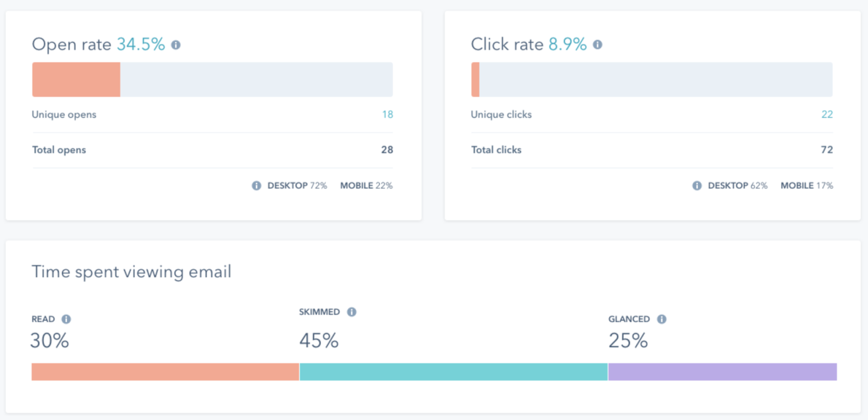This screenshot has height=420, width=868.
Task: Click the READ label
Action: click(43, 319)
